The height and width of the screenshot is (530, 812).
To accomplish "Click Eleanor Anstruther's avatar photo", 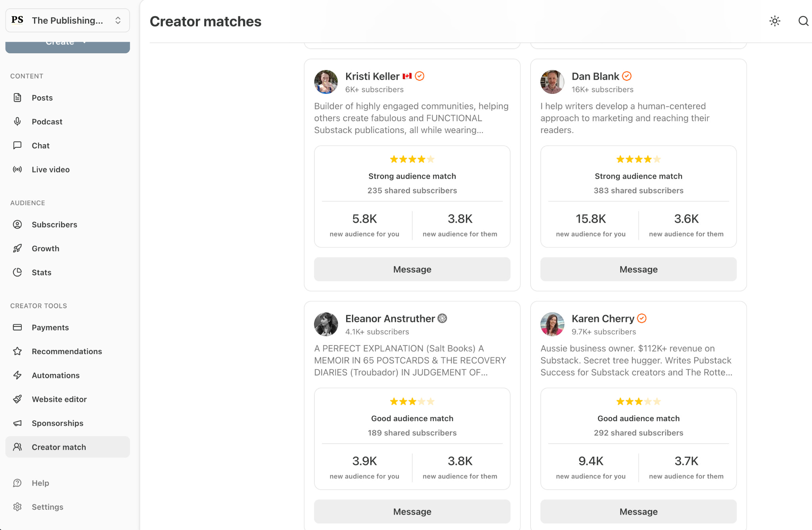I will (x=326, y=324).
